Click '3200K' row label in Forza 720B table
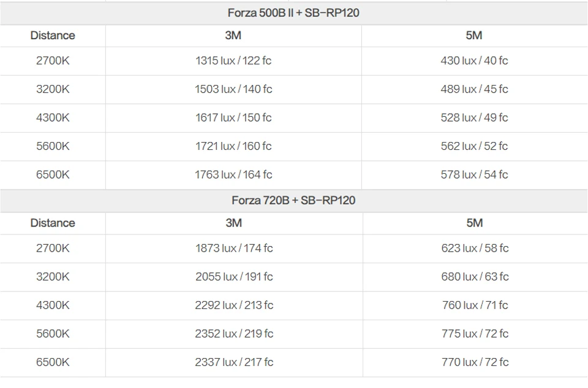The width and height of the screenshot is (588, 388). pos(53,277)
